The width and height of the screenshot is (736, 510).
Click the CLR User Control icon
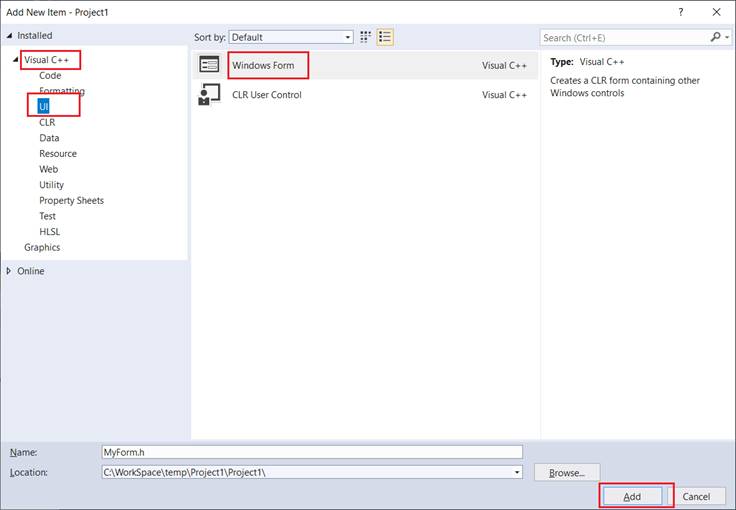209,95
